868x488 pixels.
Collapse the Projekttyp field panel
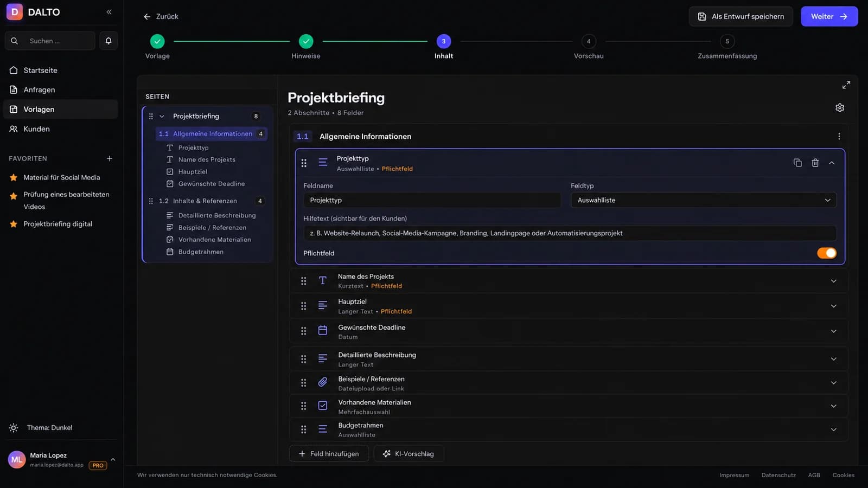coord(832,163)
